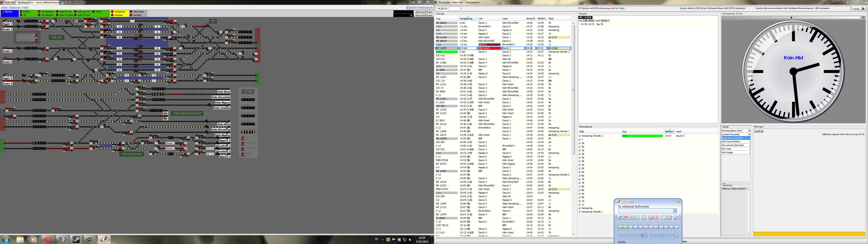
Task: Open Steam from the taskbar
Action: tap(76, 239)
